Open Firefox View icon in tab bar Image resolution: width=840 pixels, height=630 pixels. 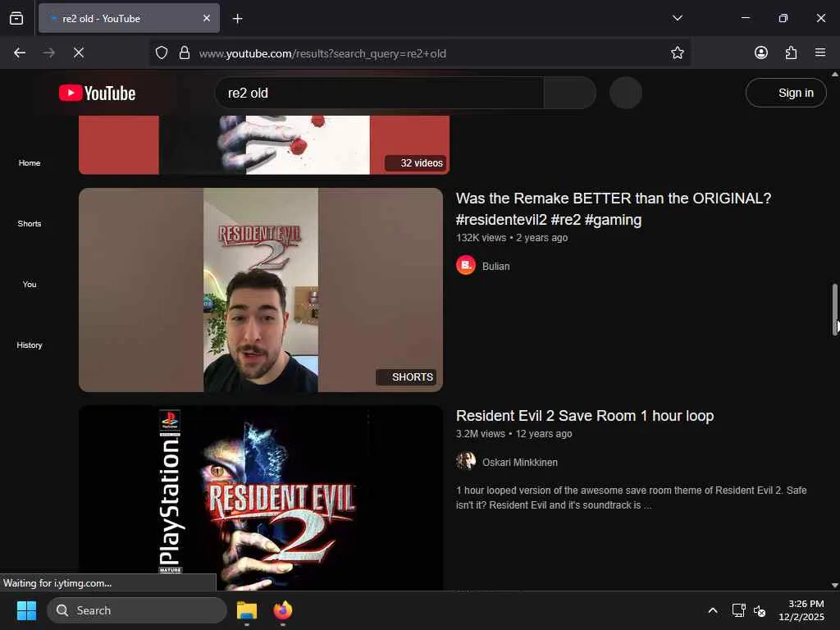tap(16, 18)
